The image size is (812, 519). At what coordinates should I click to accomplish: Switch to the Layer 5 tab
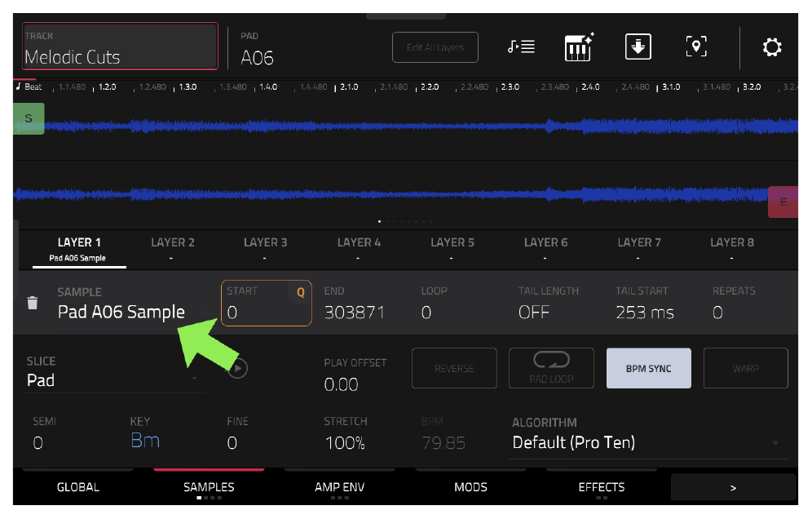coord(452,250)
